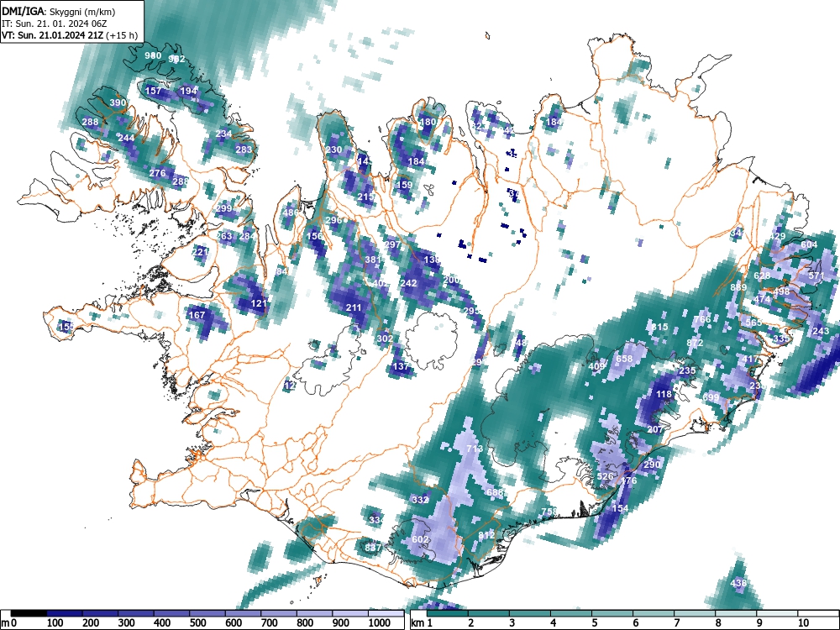The width and height of the screenshot is (840, 630).
Task: Click the map value 390
Action: coord(118,102)
